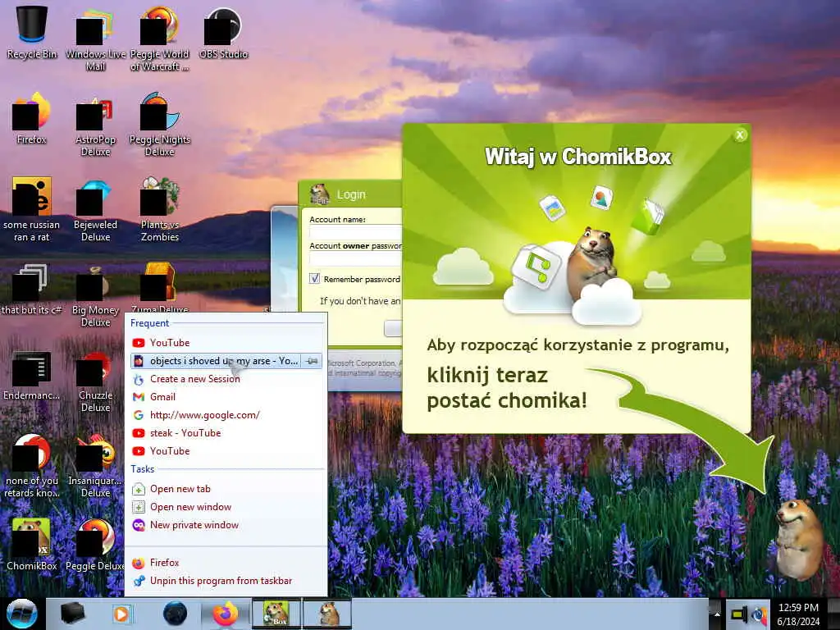Select the AstroPop Deluxe desktop icon
The width and height of the screenshot is (840, 630).
(95, 125)
